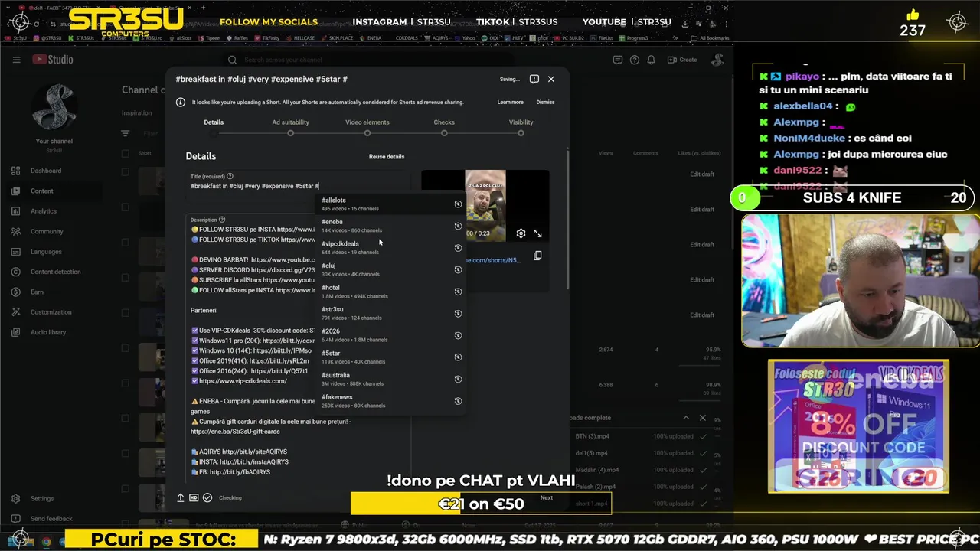Click the Next button in upload dialog

(x=546, y=497)
